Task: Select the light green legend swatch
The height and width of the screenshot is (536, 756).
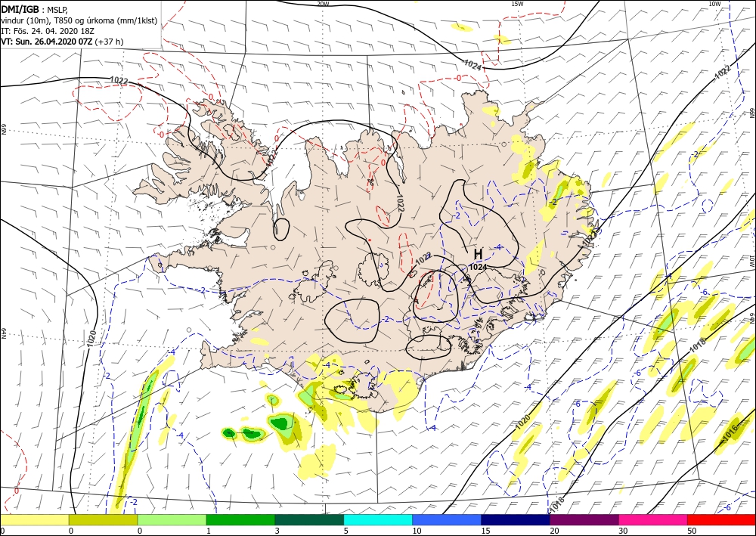Action: (172, 520)
